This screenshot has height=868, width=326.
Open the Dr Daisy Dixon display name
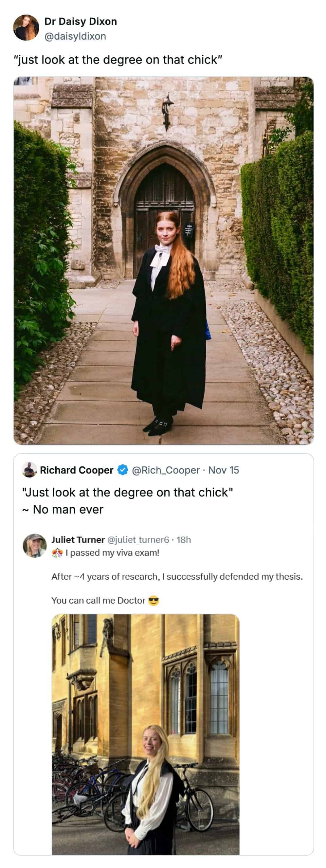81,22
